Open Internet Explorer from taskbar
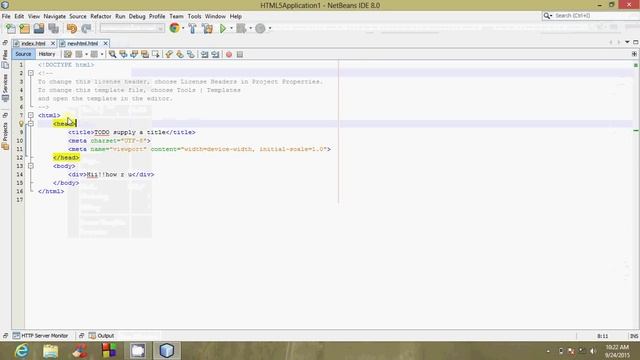The width and height of the screenshot is (640, 360). click(21, 351)
